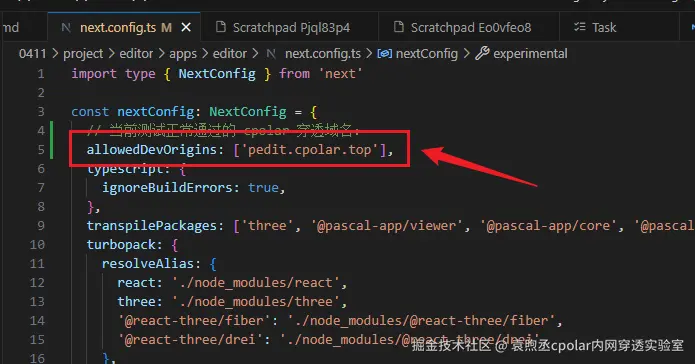
Task: Click 'ignoreBuildErrors' on line 7
Action: tap(168, 188)
